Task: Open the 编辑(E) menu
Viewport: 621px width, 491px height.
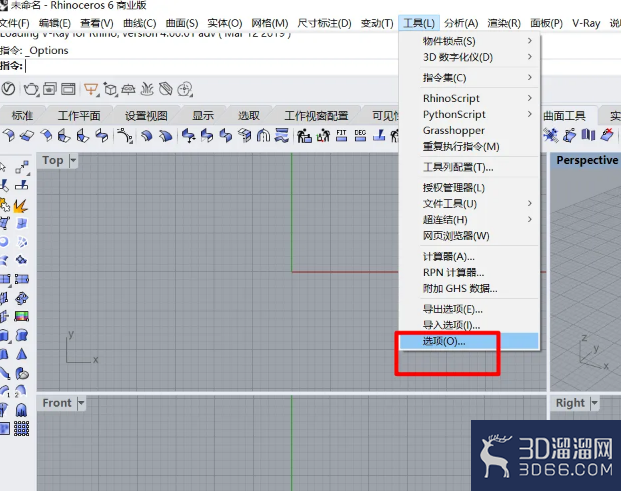Action: (x=55, y=23)
